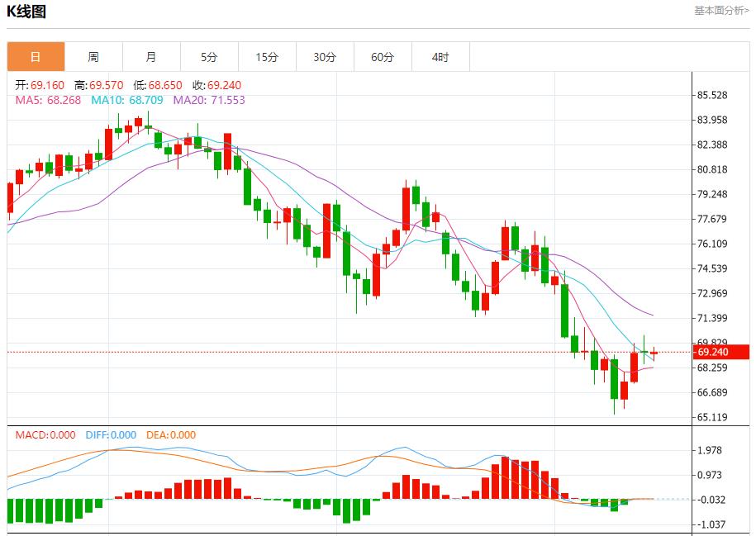Screen dimensions: 756x536
Task: Switch to the 4时 period tab
Action: [x=440, y=57]
